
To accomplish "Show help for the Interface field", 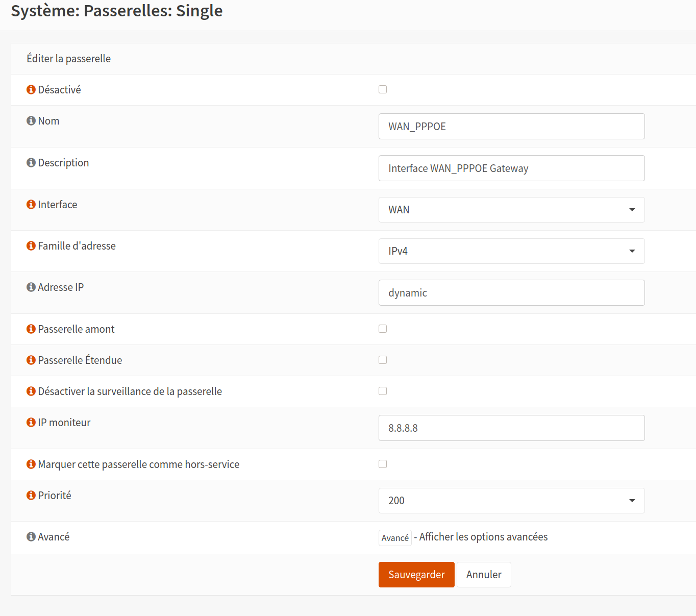I will 31,205.
